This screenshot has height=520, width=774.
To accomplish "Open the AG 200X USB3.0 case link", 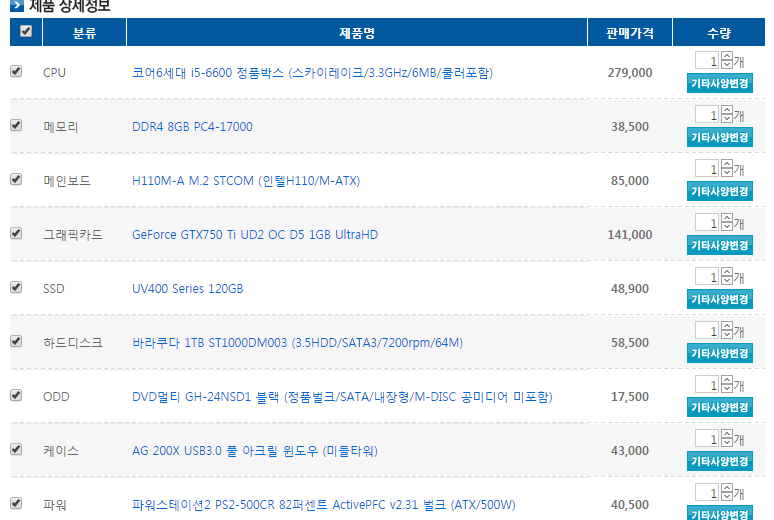I will tap(255, 451).
